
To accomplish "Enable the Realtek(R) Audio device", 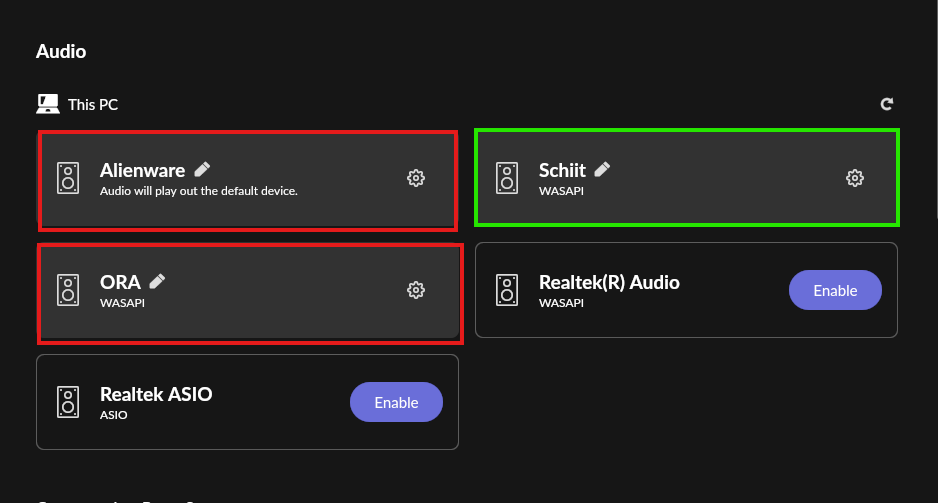I will tap(835, 290).
